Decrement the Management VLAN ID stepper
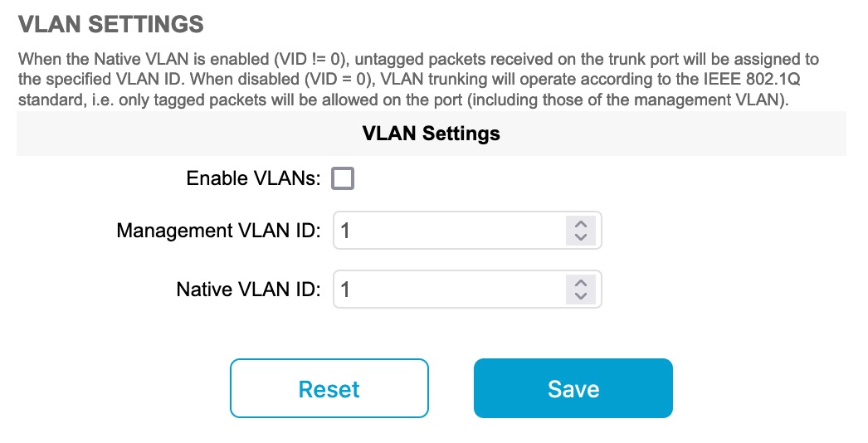Image resolution: width=868 pixels, height=443 pixels. click(580, 237)
